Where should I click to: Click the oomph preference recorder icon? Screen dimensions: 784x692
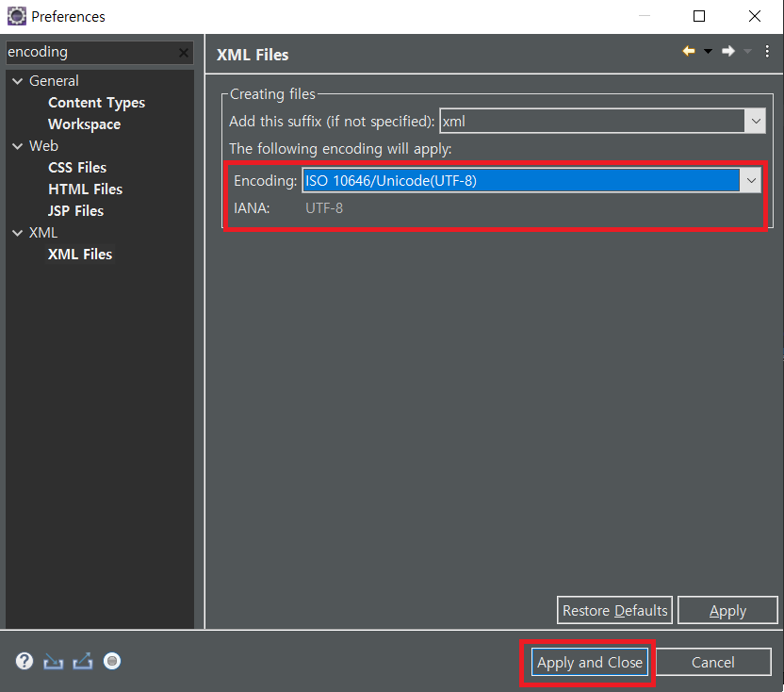112,661
